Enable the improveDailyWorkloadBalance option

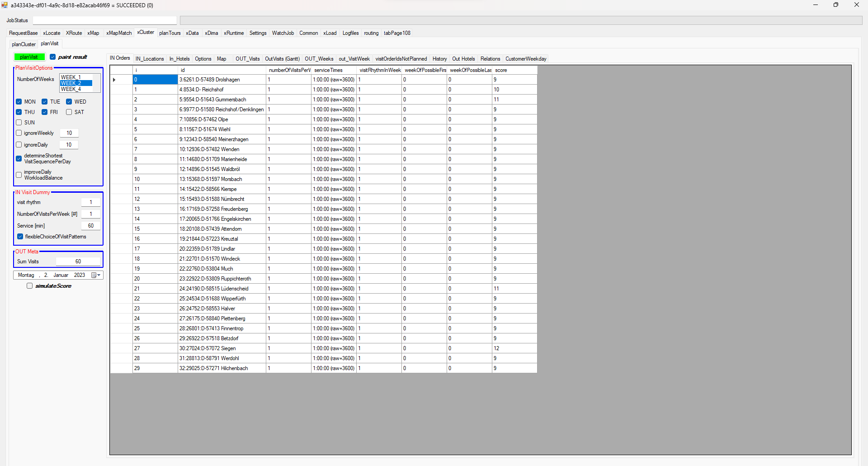pos(19,175)
